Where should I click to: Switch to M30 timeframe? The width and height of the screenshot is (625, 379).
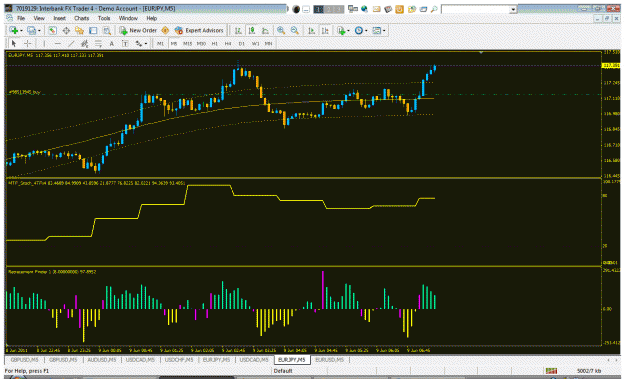click(201, 43)
